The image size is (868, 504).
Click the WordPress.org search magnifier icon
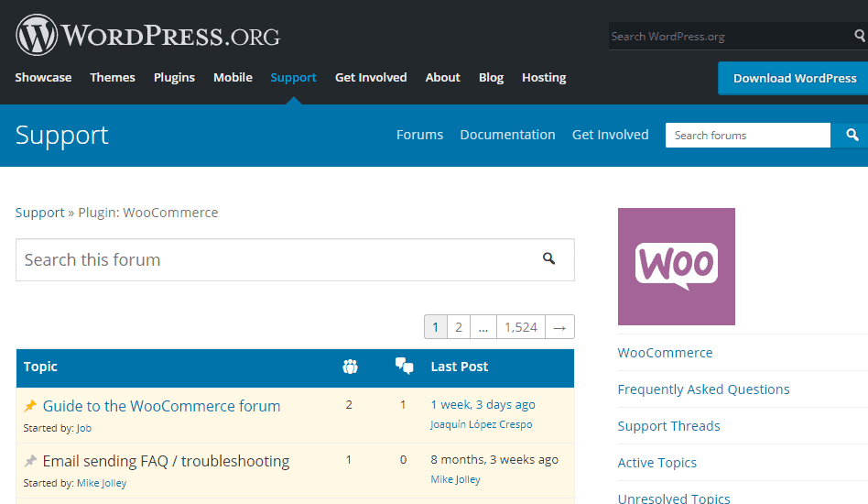[859, 36]
